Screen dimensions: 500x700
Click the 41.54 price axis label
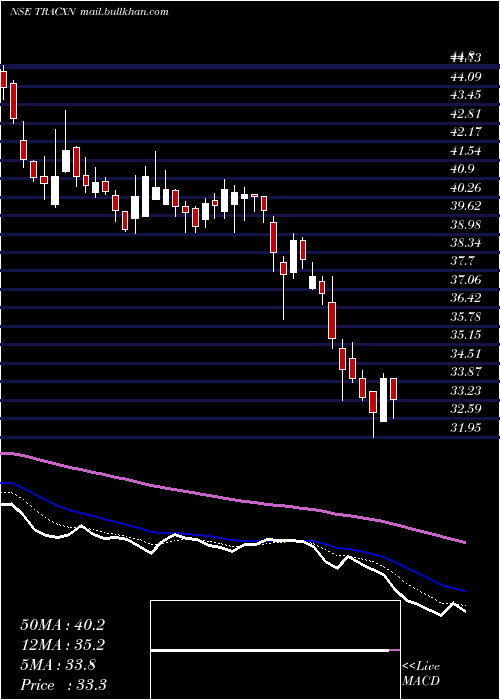466,151
